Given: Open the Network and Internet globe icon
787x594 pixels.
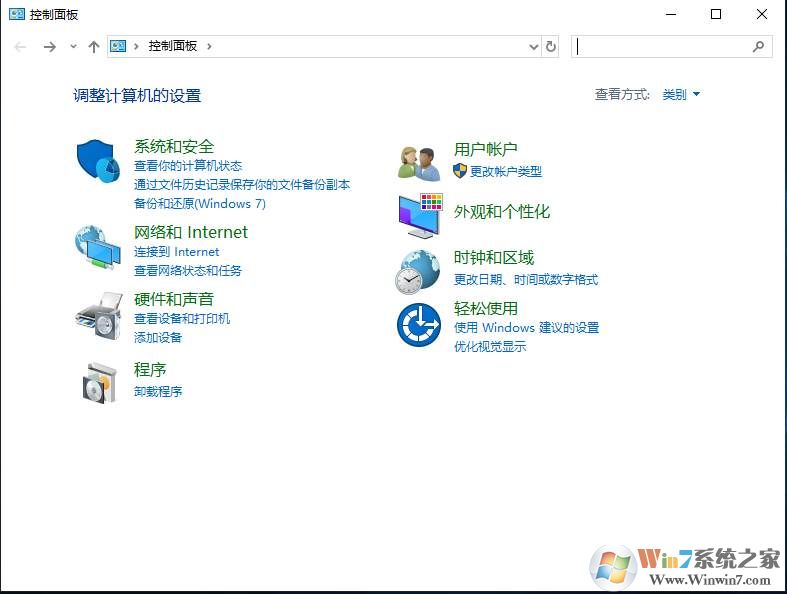Looking at the screenshot, I should (98, 247).
